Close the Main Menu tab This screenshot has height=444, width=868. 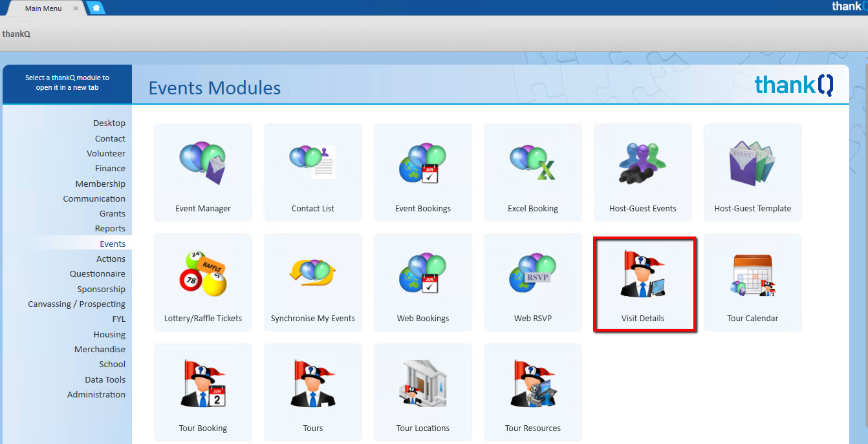[x=76, y=8]
